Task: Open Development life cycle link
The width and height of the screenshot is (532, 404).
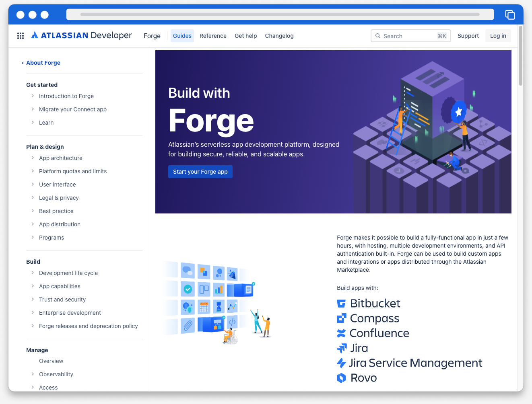Action: pos(68,273)
